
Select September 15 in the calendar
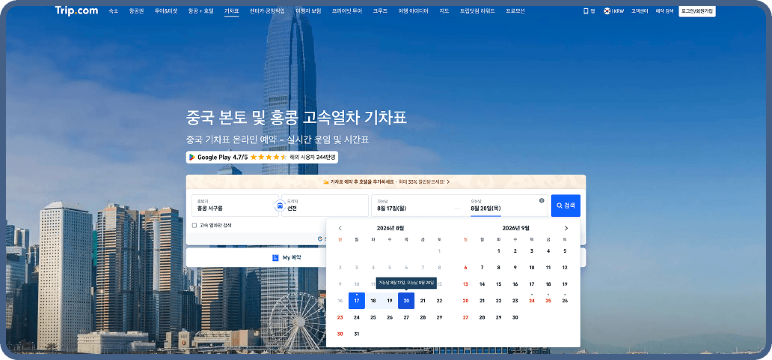click(498, 284)
